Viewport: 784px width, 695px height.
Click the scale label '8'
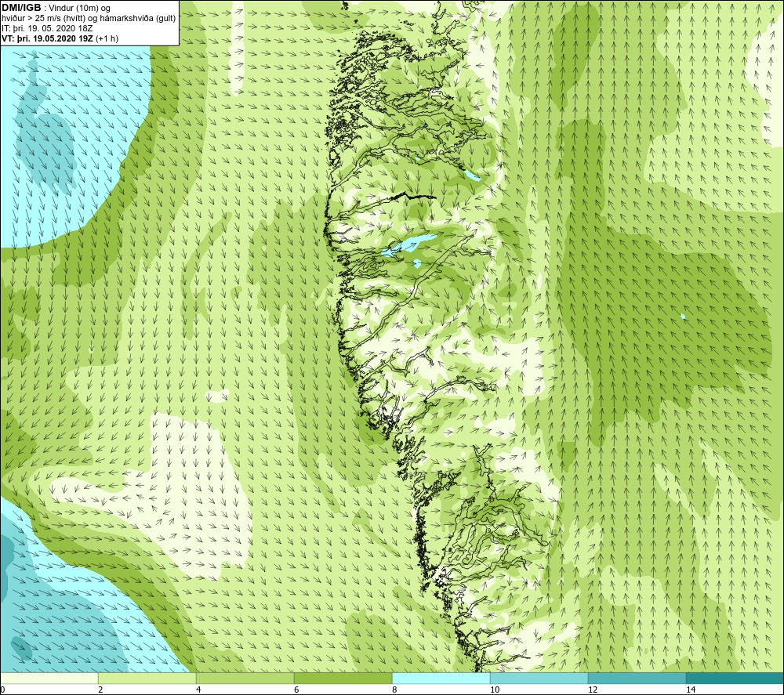point(394,690)
